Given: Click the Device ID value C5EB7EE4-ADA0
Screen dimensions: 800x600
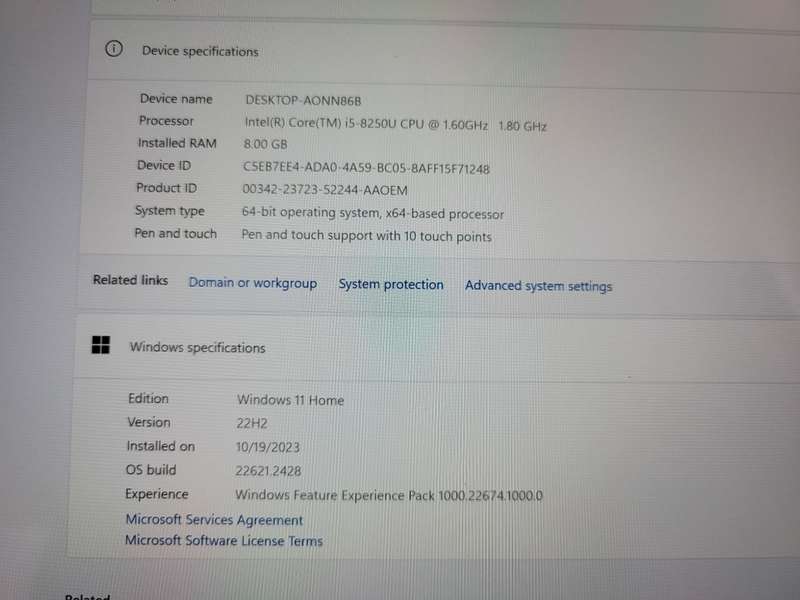Looking at the screenshot, I should [x=366, y=167].
